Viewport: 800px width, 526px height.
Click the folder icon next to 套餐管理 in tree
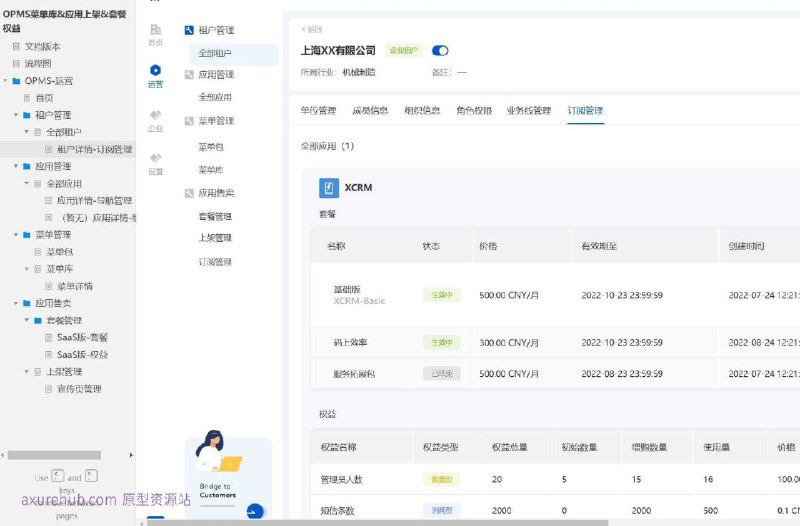[38, 320]
